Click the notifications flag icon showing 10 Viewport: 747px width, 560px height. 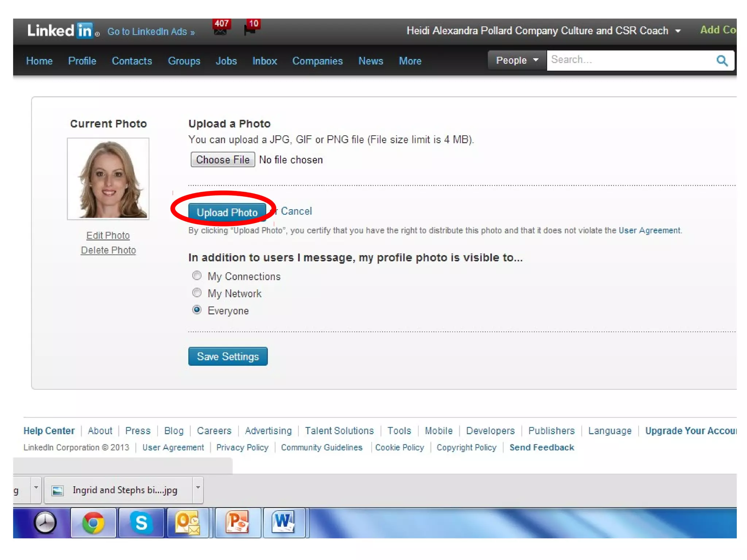pos(251,28)
